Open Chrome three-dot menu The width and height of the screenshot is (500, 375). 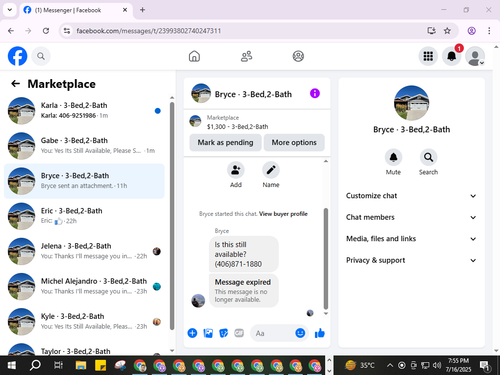(x=489, y=31)
